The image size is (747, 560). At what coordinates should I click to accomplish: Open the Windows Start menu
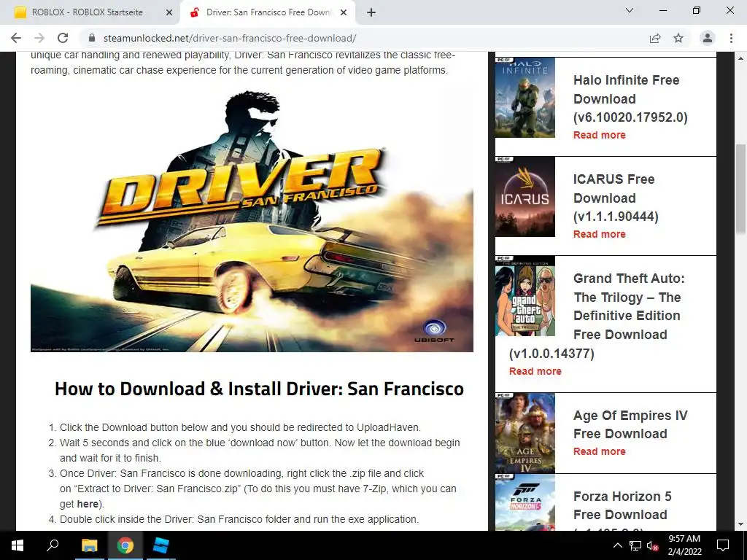[x=18, y=545]
